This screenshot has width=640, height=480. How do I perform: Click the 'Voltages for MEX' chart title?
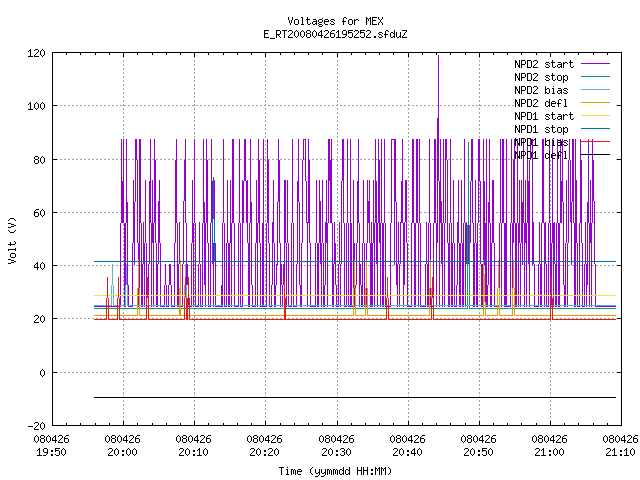point(335,21)
